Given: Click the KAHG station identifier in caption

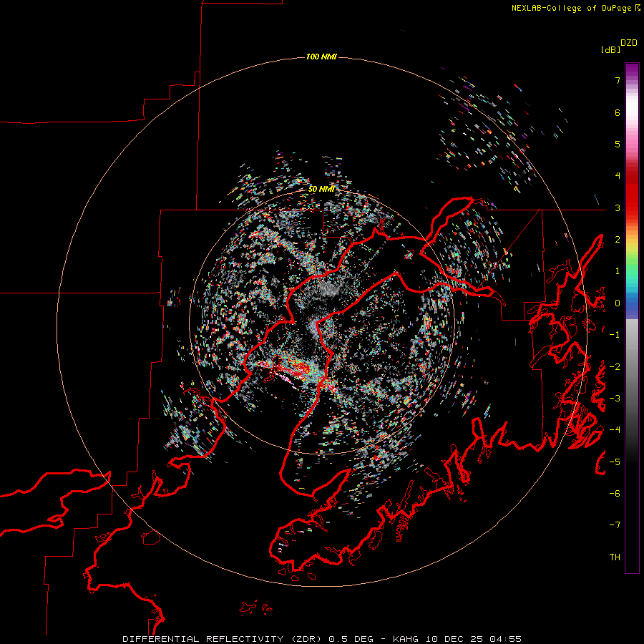Looking at the screenshot, I should tap(406, 639).
